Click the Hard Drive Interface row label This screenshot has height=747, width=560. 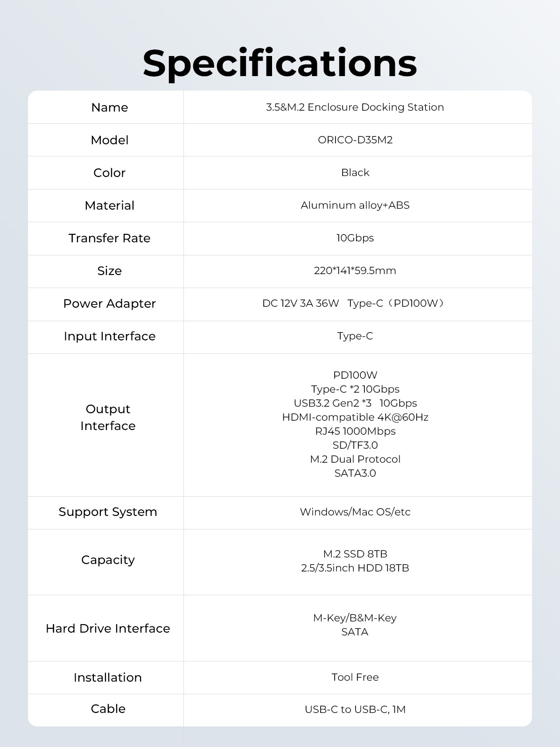coord(108,628)
